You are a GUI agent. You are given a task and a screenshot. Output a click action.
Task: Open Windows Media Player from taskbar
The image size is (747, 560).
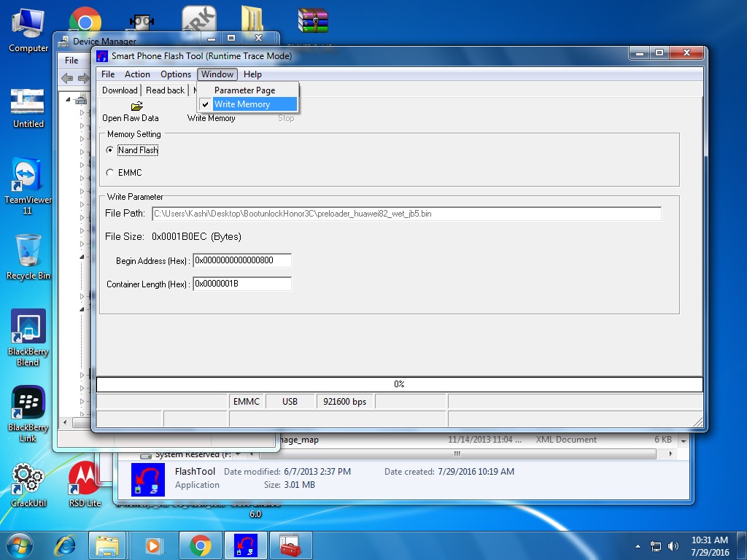tap(153, 545)
